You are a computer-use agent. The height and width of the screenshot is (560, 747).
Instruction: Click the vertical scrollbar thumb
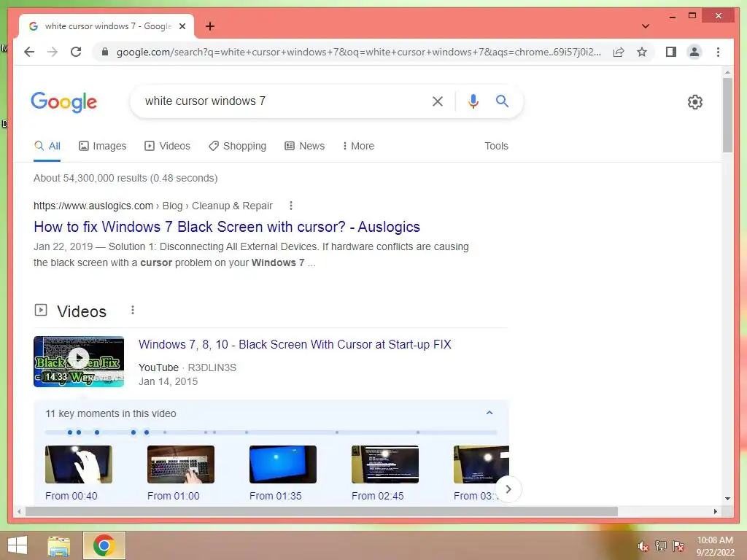[x=727, y=114]
